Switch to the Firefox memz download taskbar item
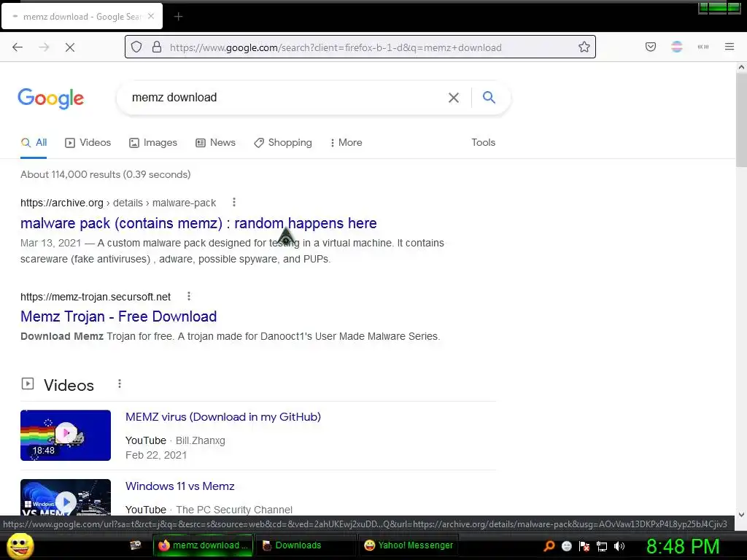The height and width of the screenshot is (560, 747). coord(203,545)
